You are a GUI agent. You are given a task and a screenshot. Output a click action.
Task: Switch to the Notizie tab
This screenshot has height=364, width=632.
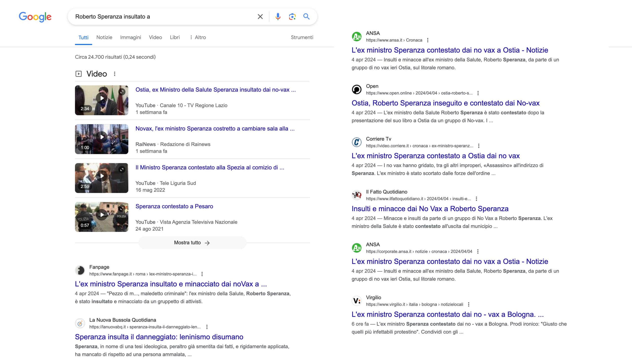104,37
